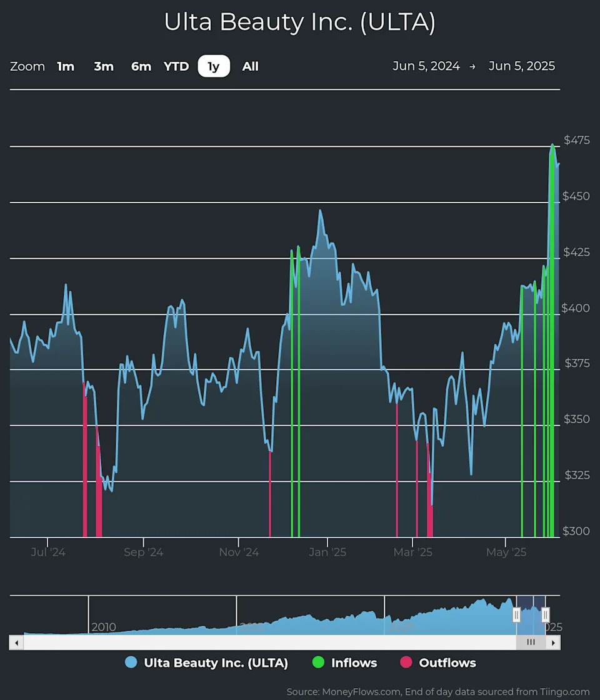The height and width of the screenshot is (700, 600).
Task: Click the $350 y-axis label
Action: 577,419
